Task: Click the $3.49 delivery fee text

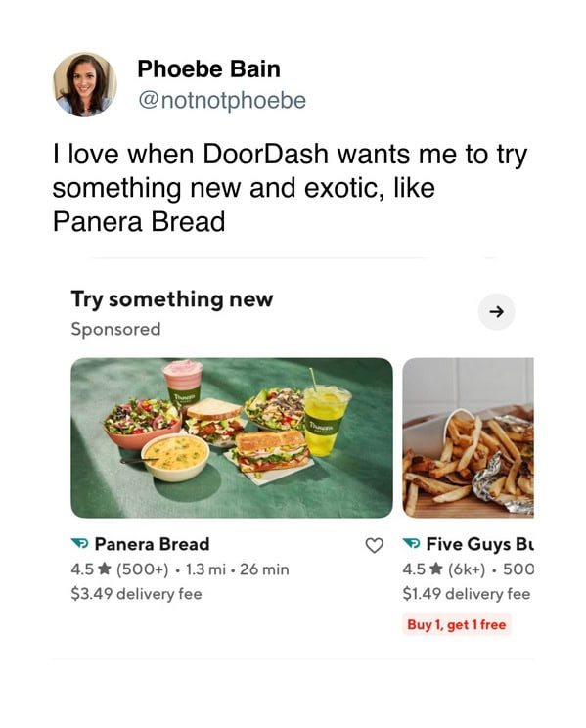Action: click(136, 593)
